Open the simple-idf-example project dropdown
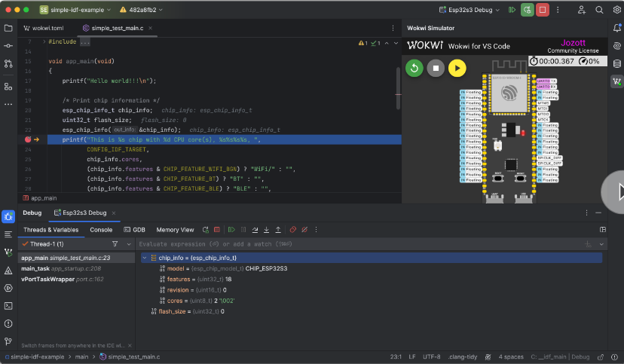624x364 pixels. pyautogui.click(x=75, y=10)
